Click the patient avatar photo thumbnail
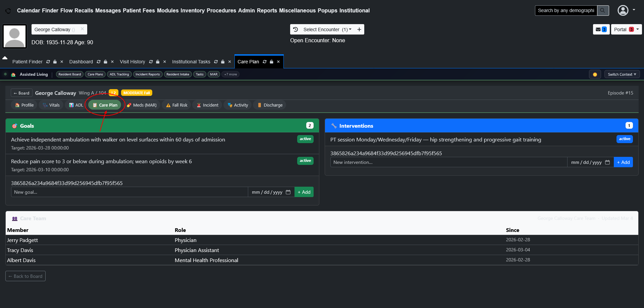644x308 pixels. tap(14, 36)
